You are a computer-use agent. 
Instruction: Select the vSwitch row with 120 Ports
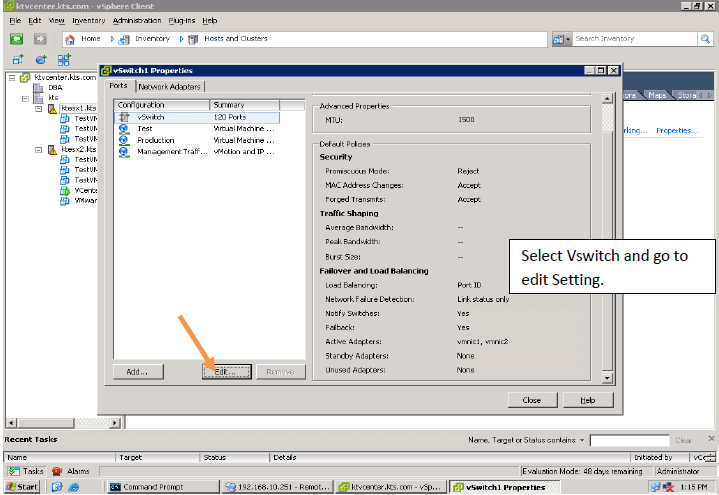point(197,117)
